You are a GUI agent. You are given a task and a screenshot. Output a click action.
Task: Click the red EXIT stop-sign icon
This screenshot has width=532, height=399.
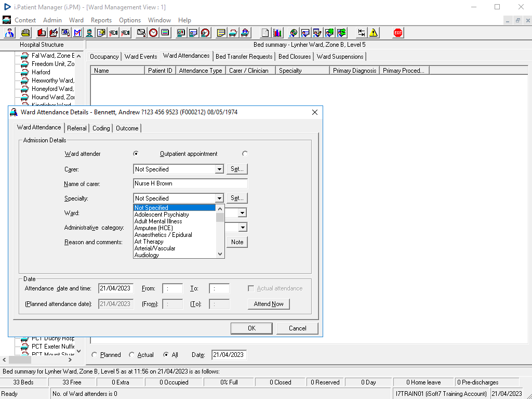pos(398,33)
